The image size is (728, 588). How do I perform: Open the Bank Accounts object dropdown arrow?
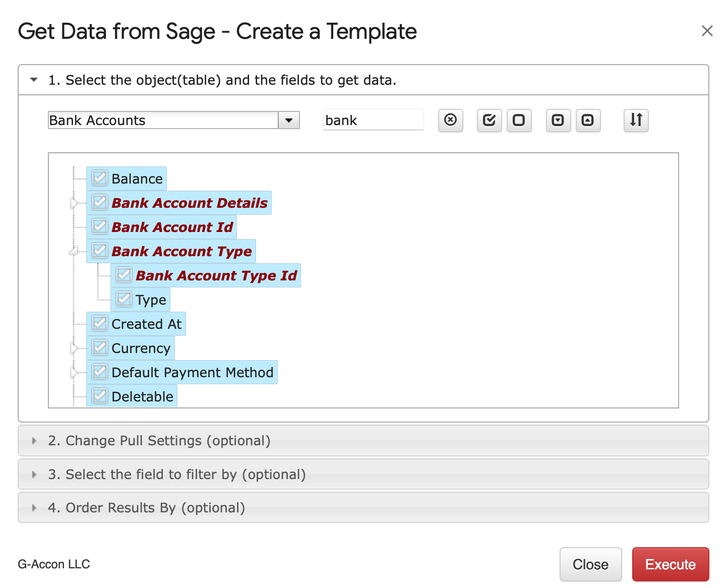289,121
